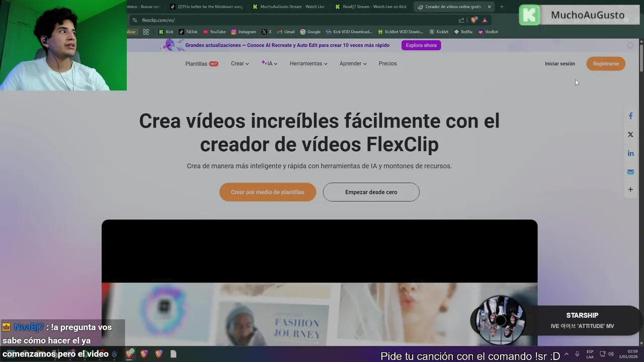The image size is (644, 362).
Task: Open the X bookmark
Action: [267, 32]
